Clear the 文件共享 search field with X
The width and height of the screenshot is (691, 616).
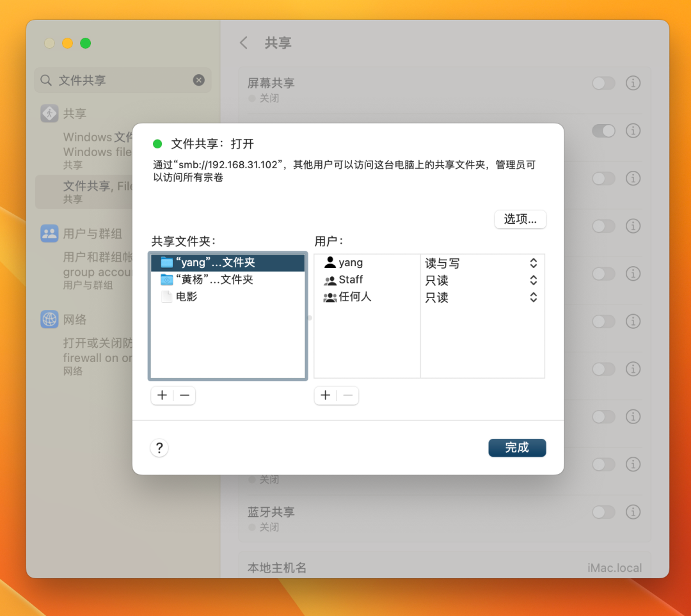click(x=198, y=80)
